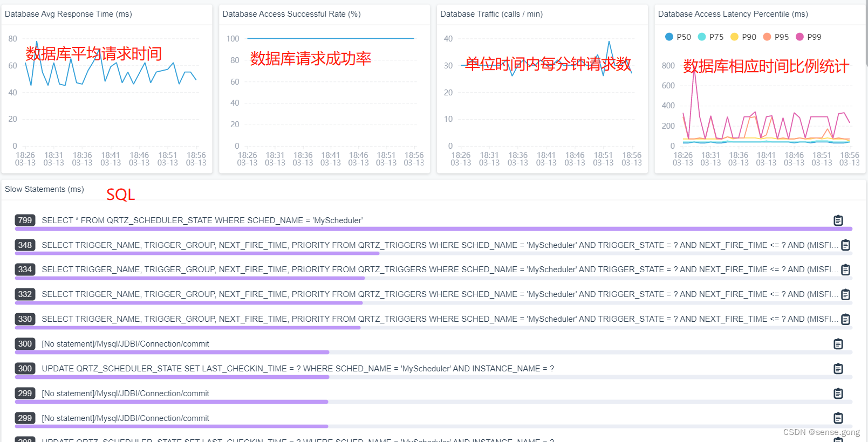
Task: Click the purple duration bar under the 799 statement
Action: (433, 229)
